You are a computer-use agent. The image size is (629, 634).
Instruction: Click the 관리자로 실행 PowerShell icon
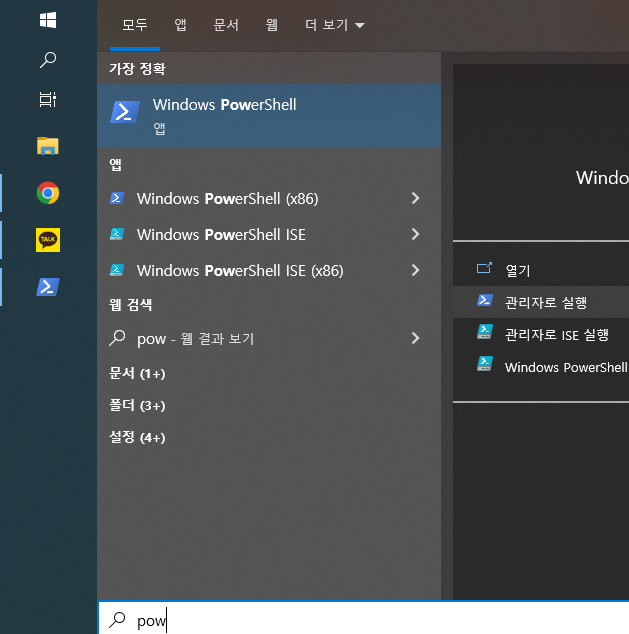tap(484, 300)
